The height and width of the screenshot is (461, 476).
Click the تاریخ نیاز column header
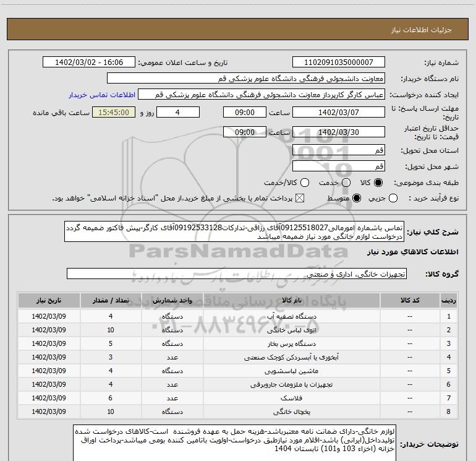49,301
